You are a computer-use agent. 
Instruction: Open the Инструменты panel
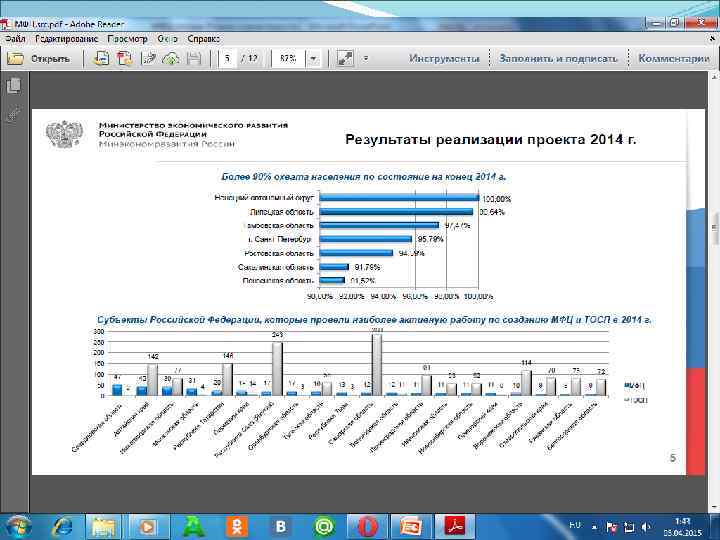pyautogui.click(x=444, y=58)
